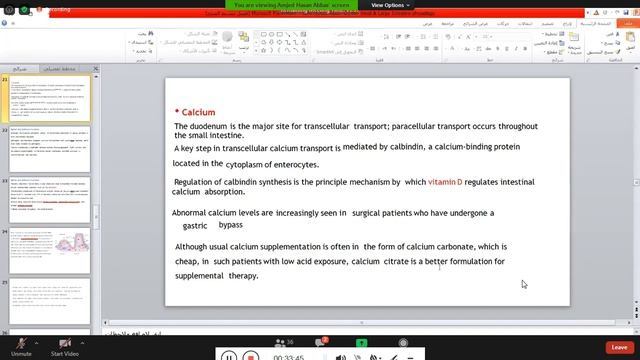Open the View ribbon tab
This screenshot has height=360, width=640.
427,24
